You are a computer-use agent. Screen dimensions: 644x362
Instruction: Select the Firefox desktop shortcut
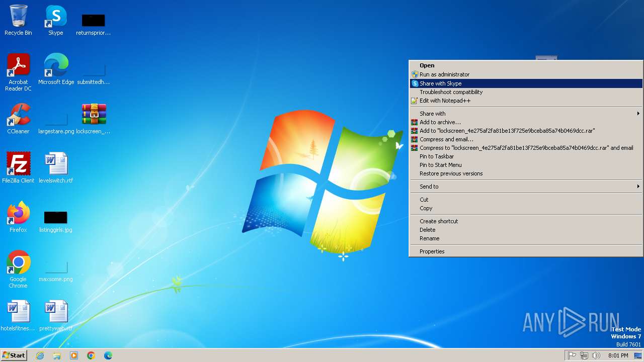point(18,217)
